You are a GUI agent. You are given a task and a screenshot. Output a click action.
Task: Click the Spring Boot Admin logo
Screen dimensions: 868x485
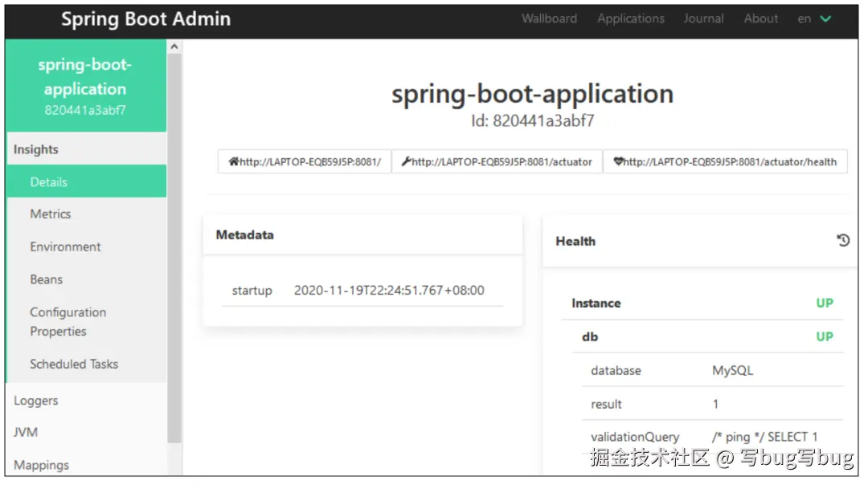pyautogui.click(x=145, y=18)
